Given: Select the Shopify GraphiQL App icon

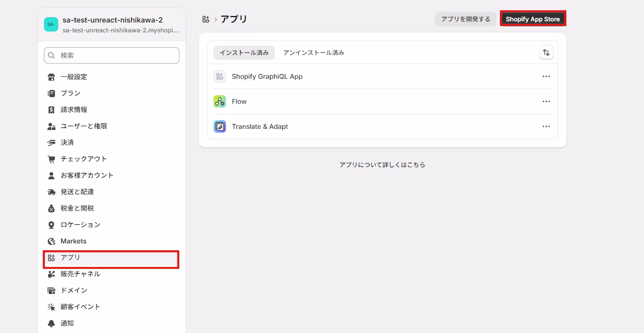Looking at the screenshot, I should click(219, 76).
